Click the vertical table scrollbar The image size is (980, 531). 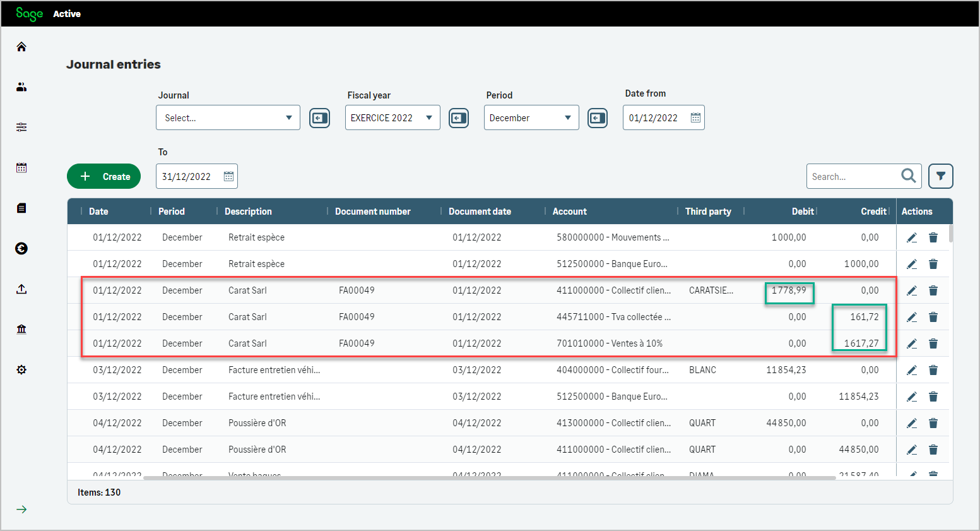950,234
